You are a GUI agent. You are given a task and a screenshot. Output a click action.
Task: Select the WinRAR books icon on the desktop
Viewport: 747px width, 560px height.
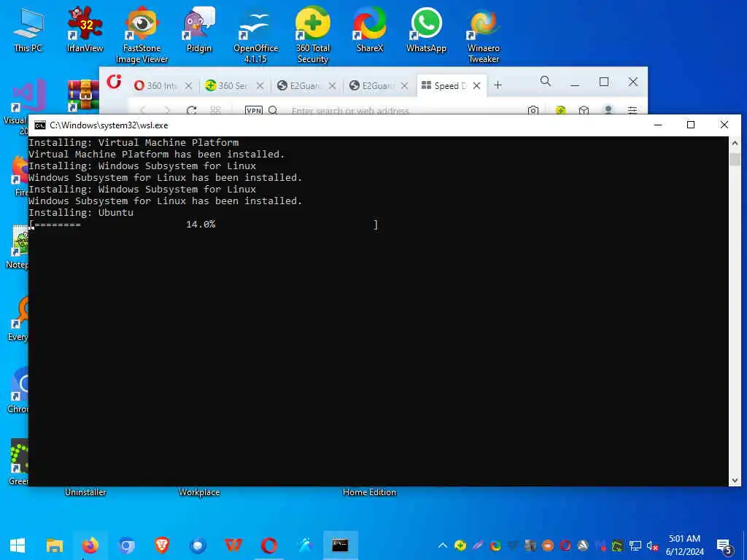83,96
